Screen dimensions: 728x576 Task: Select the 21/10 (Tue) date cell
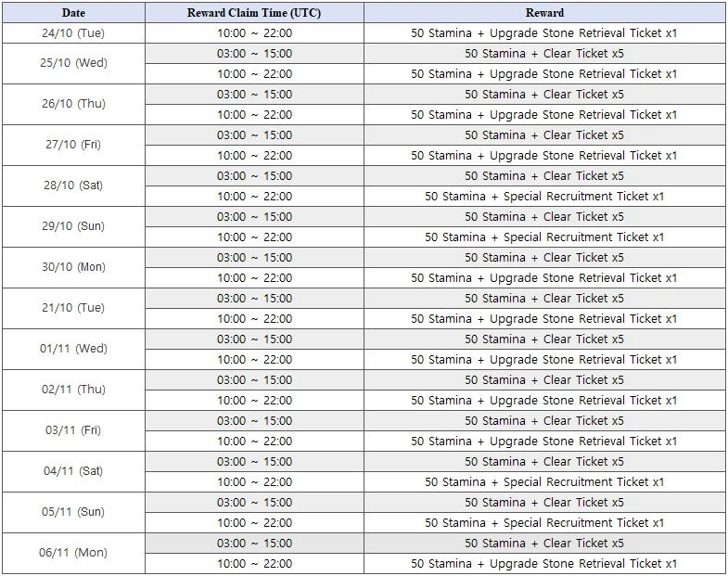point(73,308)
